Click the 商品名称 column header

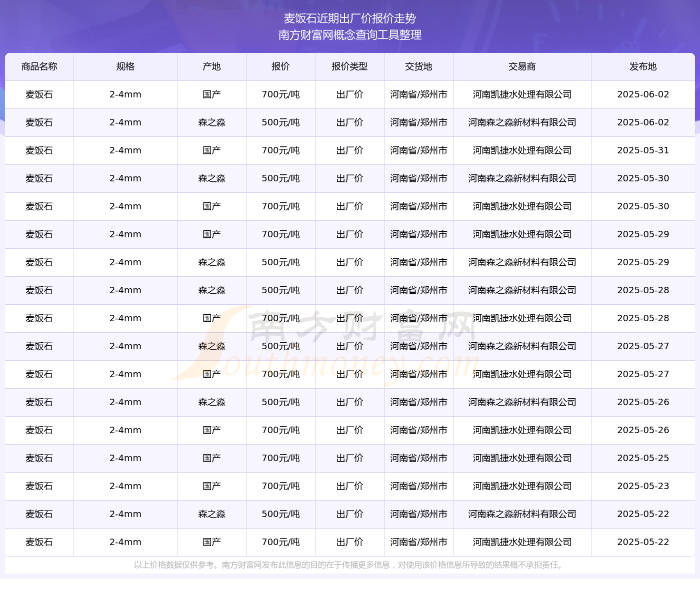(x=39, y=66)
